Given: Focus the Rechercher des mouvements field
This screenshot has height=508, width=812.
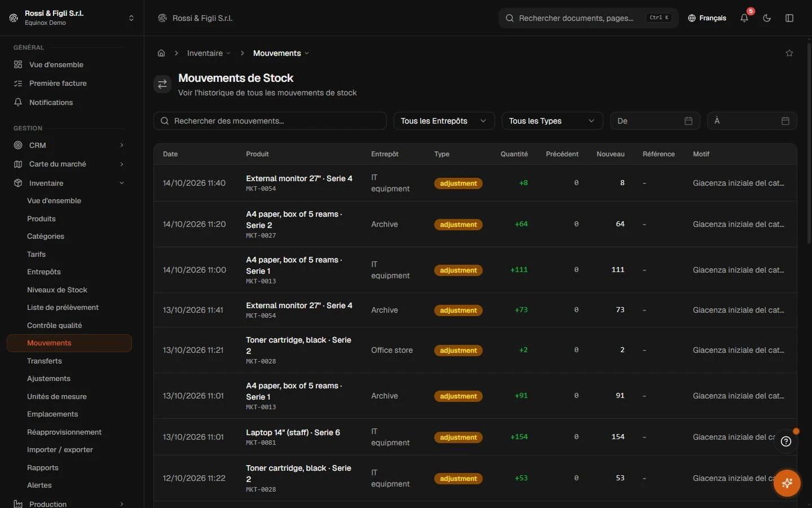Looking at the screenshot, I should [x=270, y=121].
